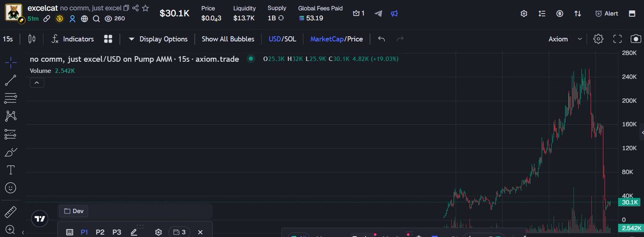Undo the last chart action
This screenshot has height=237, width=644.
point(382,39)
